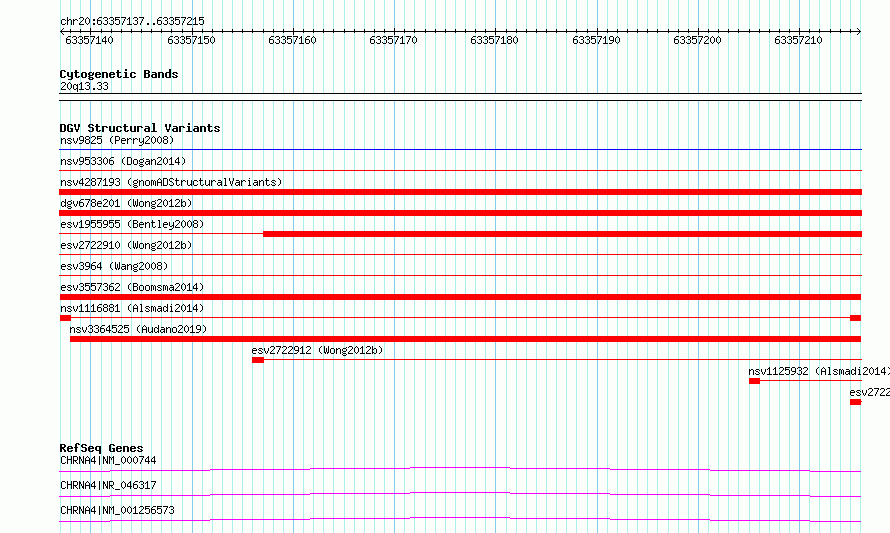Click the DGV Structural Variants track heading
Viewport: 890px width, 533px height.
(140, 128)
